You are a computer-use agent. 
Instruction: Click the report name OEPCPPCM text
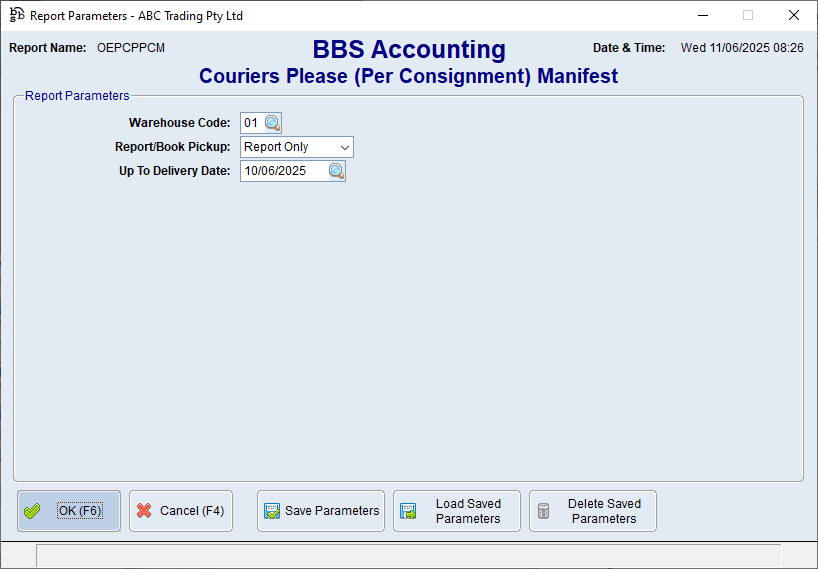[131, 48]
